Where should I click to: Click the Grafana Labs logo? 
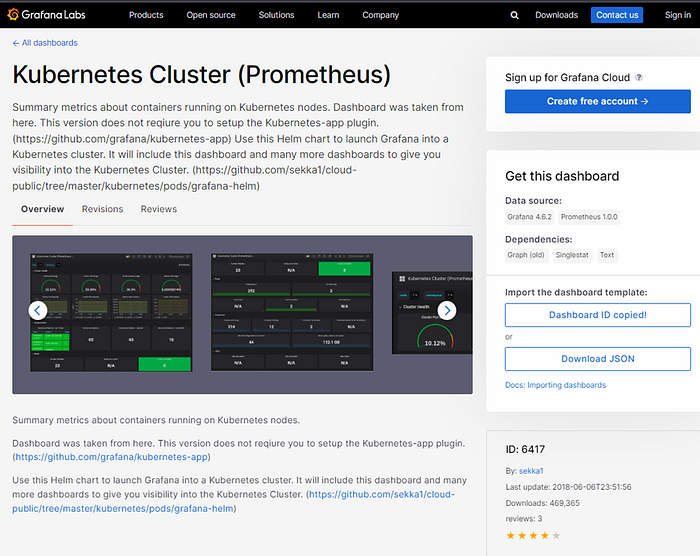(46, 15)
